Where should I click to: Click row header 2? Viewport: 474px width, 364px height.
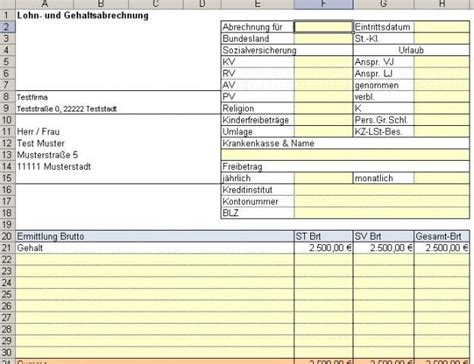7,27
